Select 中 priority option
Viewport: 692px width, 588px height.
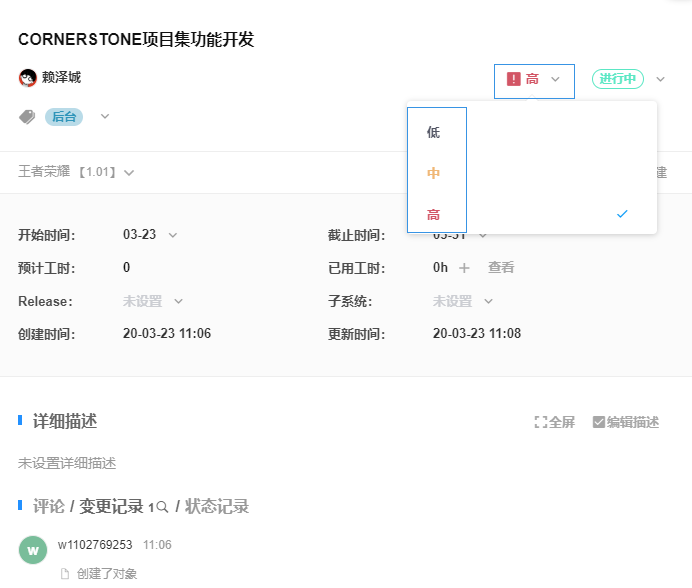tap(433, 173)
